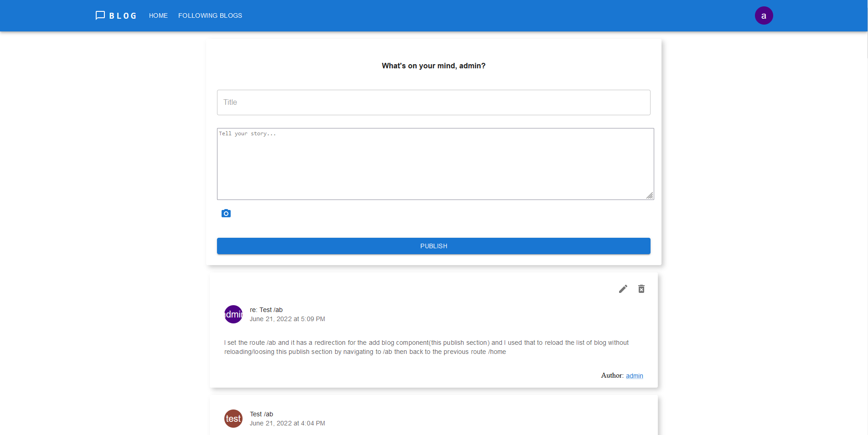This screenshot has width=868, height=435.
Task: Click the June 21 5:09 PM timestamp
Action: (287, 319)
